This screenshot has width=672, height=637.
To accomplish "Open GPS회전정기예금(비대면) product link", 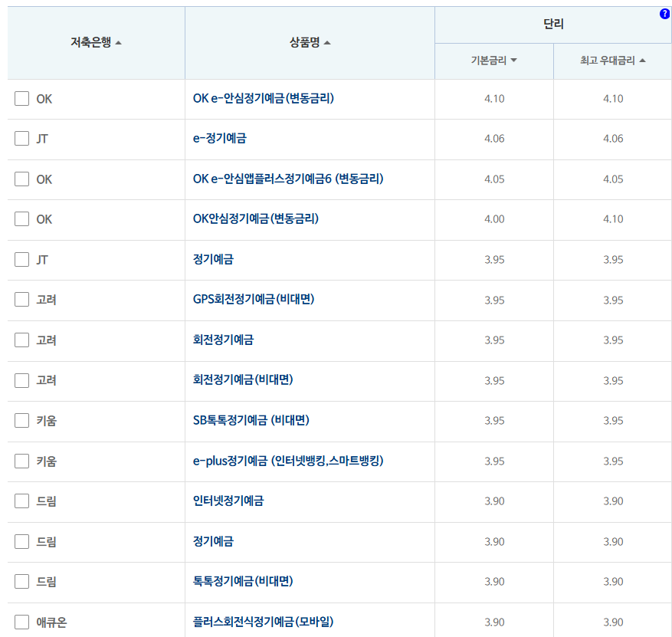I will coord(254,299).
